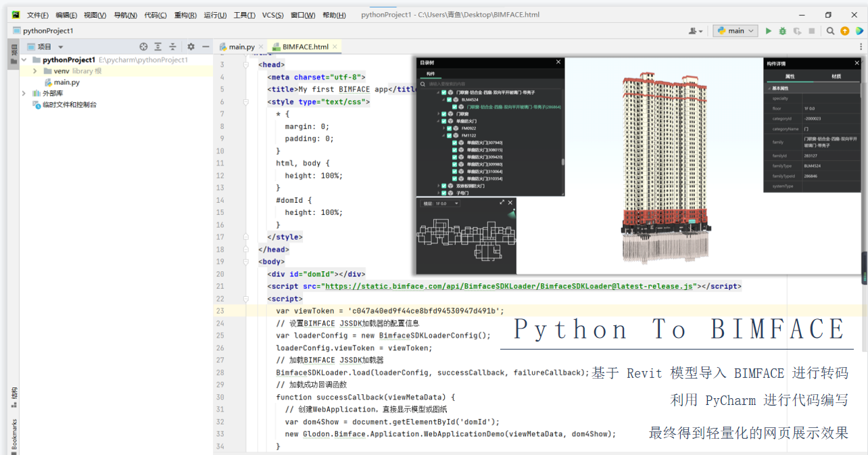This screenshot has height=455, width=868.
Task: Toggle checkbox for the FM0922 node
Action: coord(450,128)
